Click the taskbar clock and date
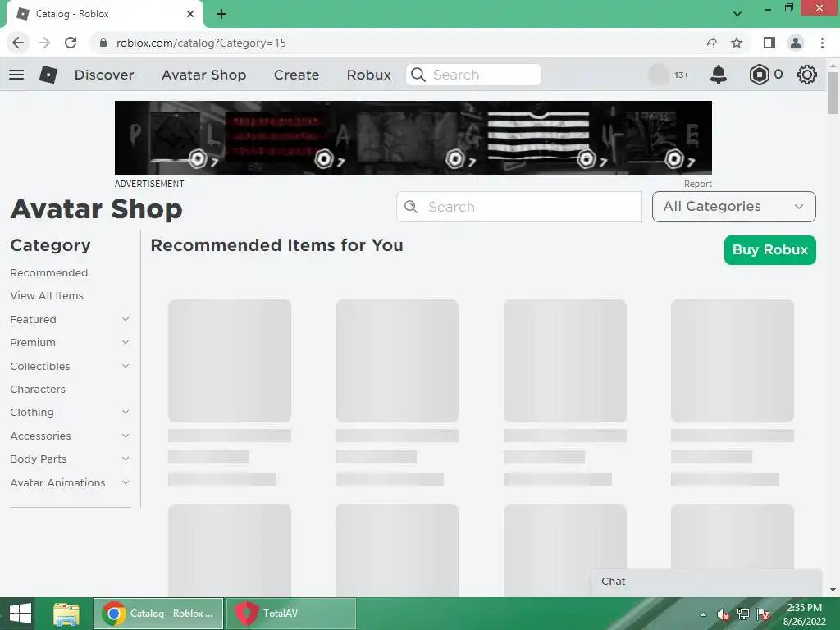840x630 pixels. coord(804,614)
